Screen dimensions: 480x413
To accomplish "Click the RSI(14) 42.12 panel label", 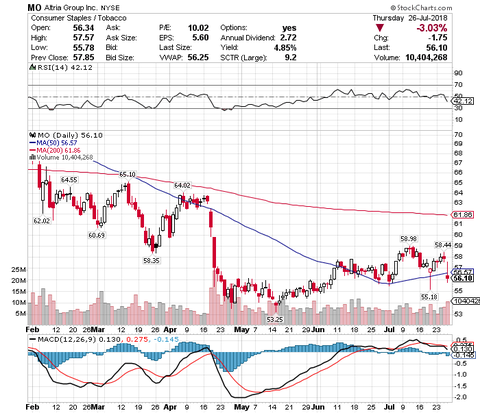I will click(65, 67).
